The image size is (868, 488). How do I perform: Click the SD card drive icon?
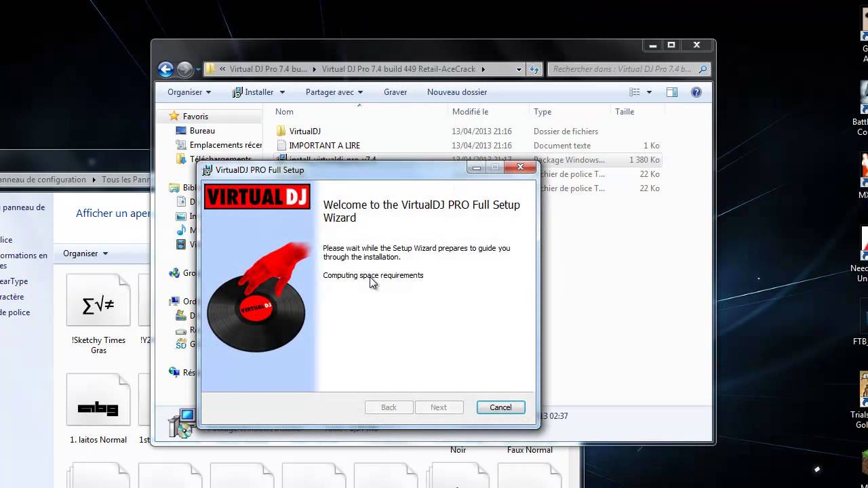(181, 344)
